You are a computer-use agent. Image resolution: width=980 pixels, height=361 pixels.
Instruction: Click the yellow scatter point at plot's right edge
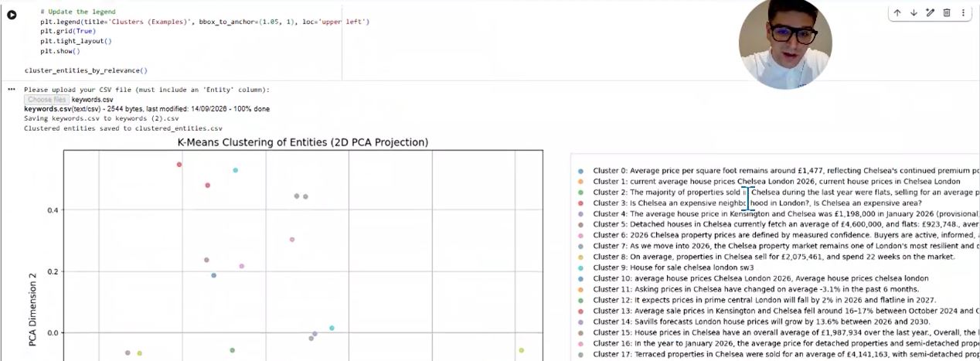(522, 350)
